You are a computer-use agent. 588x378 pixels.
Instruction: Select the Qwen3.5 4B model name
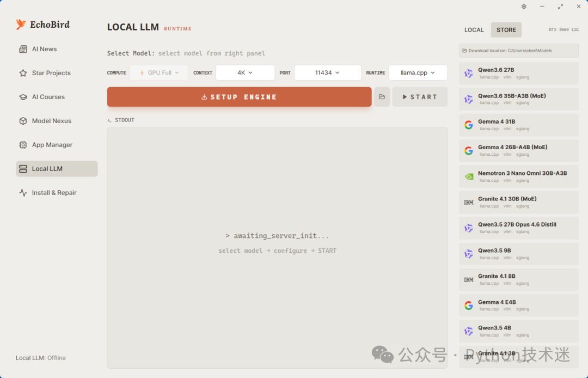coord(494,328)
